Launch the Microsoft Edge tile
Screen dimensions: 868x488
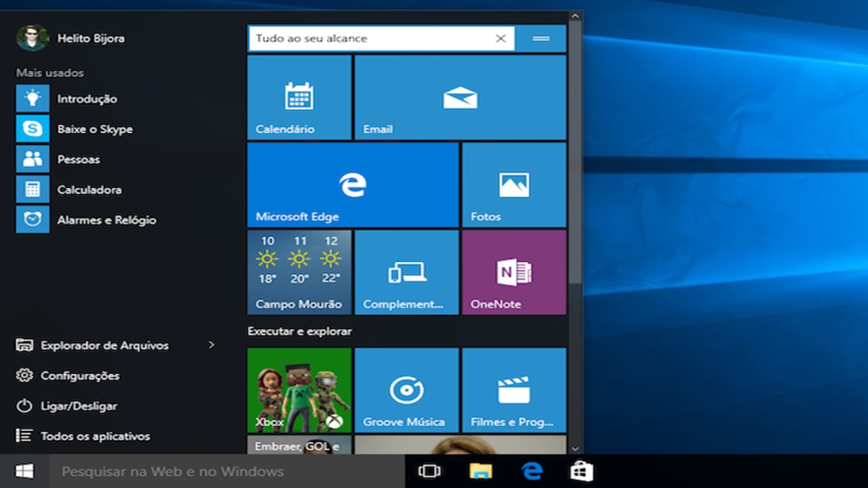(353, 184)
